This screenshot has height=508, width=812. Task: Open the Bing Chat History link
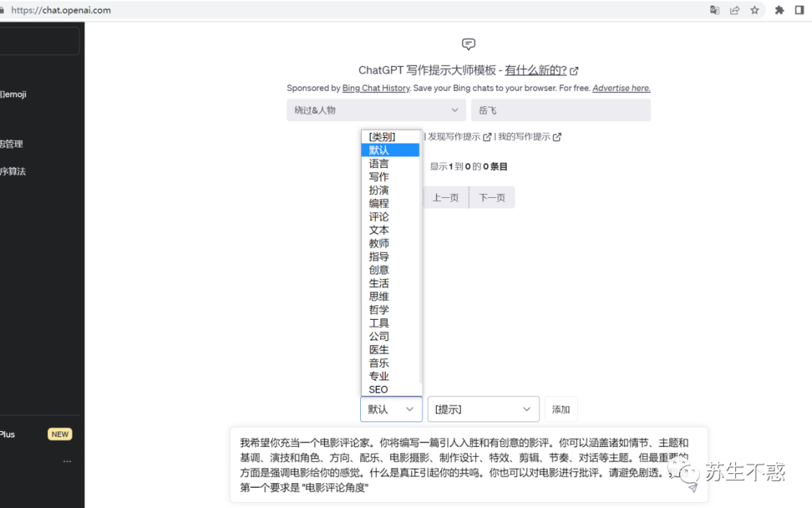click(x=375, y=88)
